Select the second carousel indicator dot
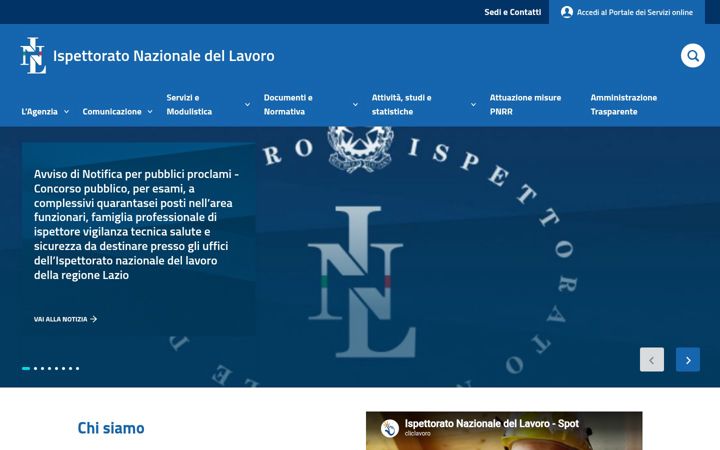Screen dimensions: 720x450 click(x=35, y=368)
